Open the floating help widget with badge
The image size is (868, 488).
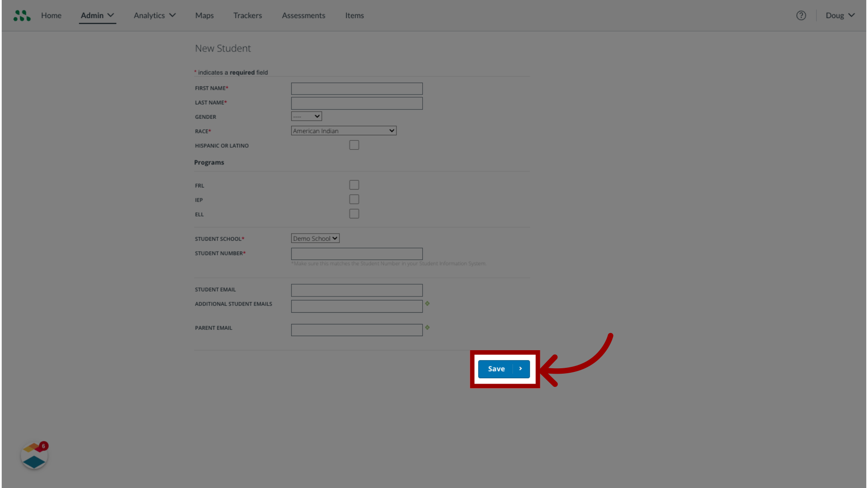(34, 455)
